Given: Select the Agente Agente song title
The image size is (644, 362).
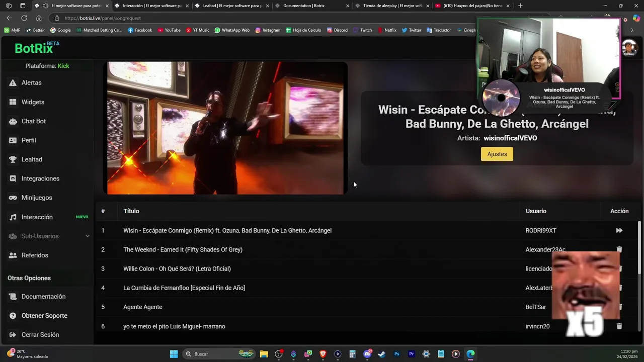Looking at the screenshot, I should pyautogui.click(x=143, y=307).
